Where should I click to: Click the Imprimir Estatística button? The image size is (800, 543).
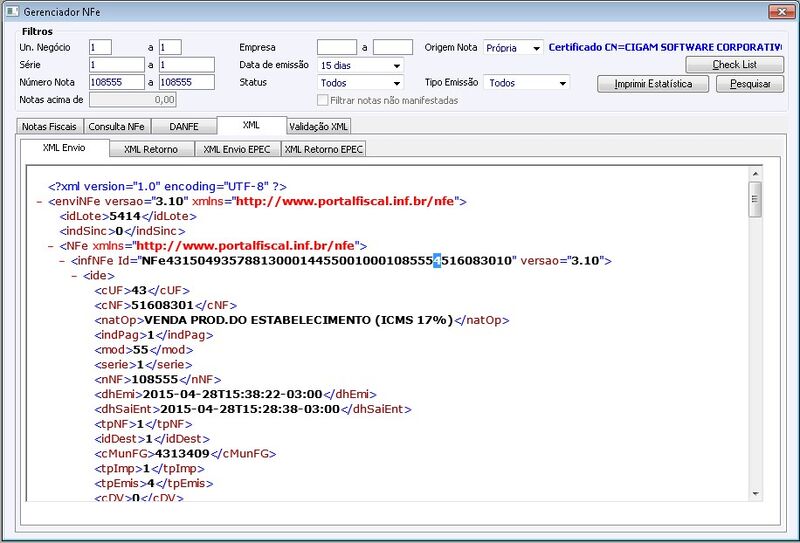click(x=653, y=84)
